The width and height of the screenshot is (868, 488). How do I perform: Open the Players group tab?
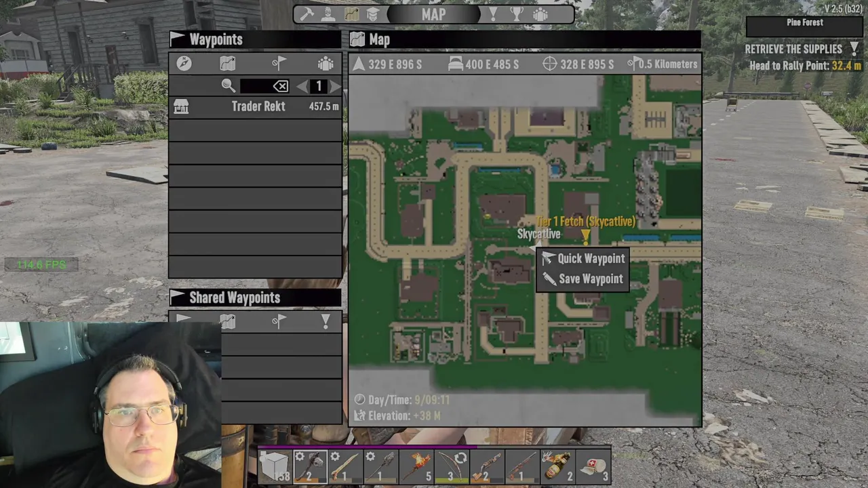[540, 14]
